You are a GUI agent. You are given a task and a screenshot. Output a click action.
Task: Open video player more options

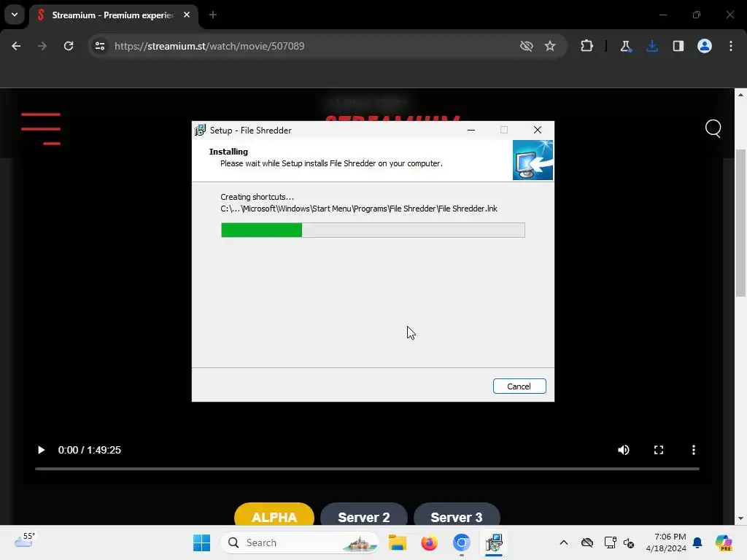694,450
